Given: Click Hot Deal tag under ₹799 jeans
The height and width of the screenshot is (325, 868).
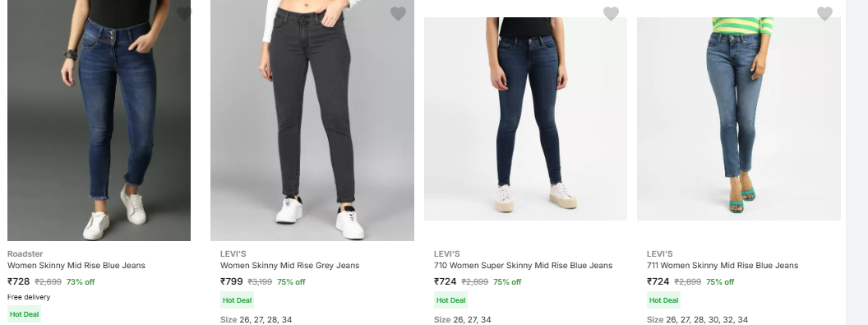Looking at the screenshot, I should point(237,300).
